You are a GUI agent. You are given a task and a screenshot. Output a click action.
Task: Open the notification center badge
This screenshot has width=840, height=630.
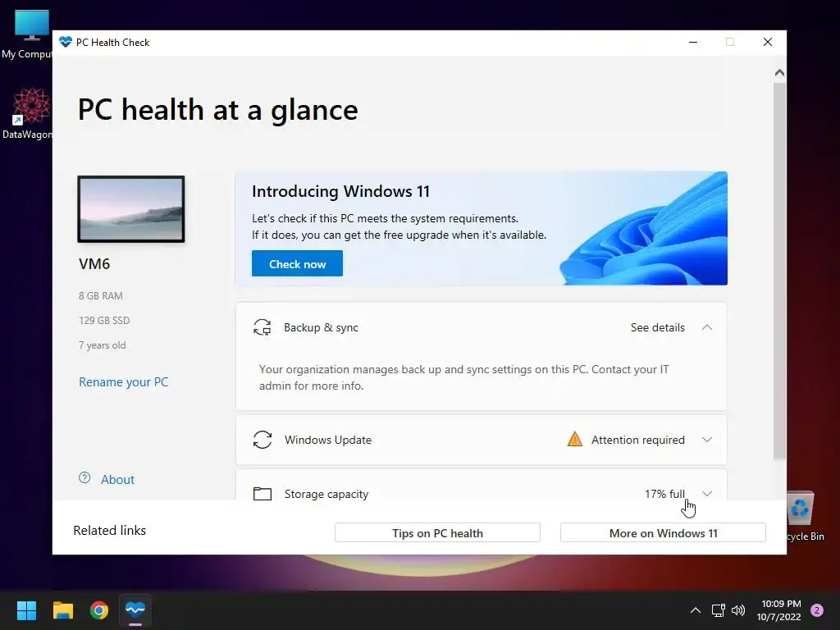point(817,609)
